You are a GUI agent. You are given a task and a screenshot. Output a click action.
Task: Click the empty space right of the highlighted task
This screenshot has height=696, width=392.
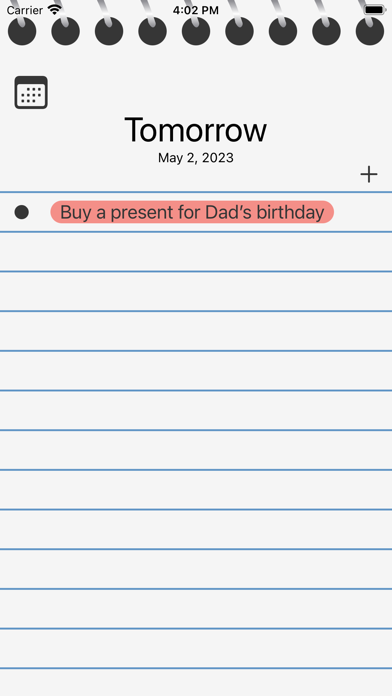pos(363,212)
